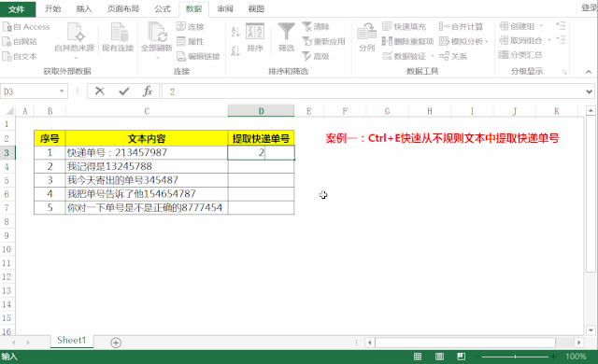
Task: Open 自其他来源 other sources menu
Action: [x=75, y=41]
